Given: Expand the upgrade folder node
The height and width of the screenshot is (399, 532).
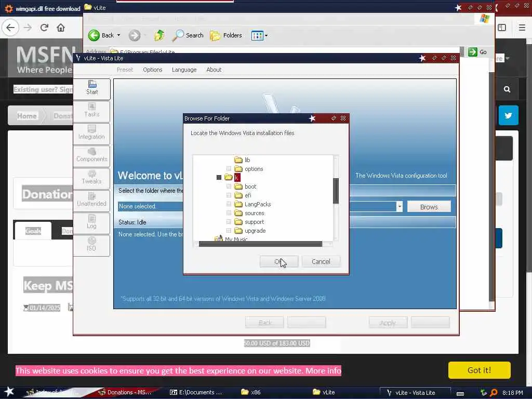Looking at the screenshot, I should pos(229,230).
